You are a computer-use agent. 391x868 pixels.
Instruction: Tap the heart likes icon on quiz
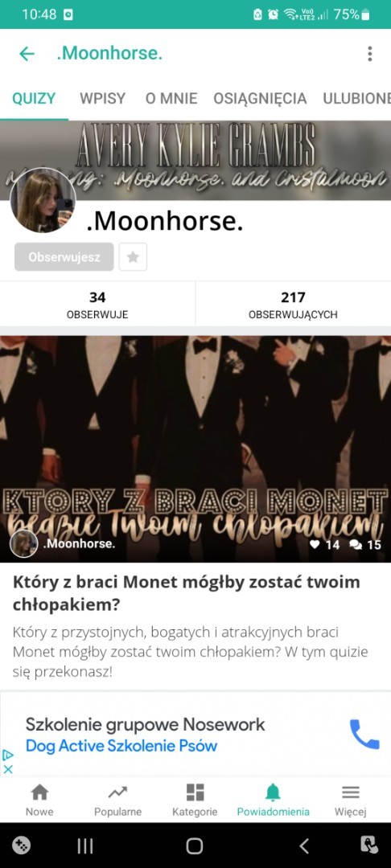click(x=315, y=545)
